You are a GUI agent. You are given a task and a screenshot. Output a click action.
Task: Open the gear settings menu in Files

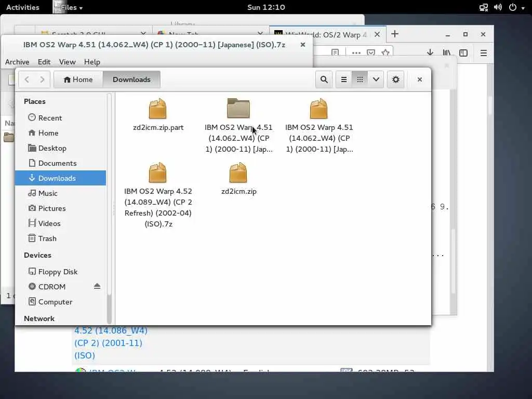click(x=395, y=79)
